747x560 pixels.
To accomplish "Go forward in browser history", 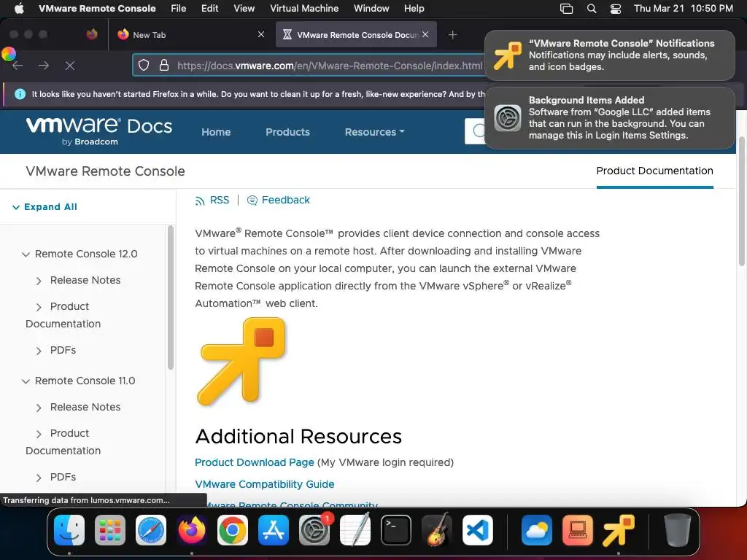I will (x=44, y=65).
